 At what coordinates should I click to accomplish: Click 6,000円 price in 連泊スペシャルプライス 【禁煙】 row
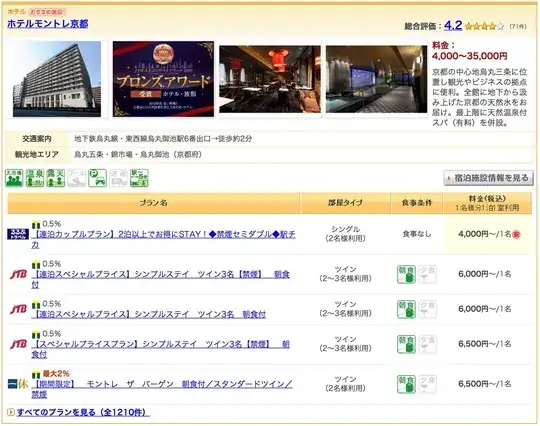coord(485,274)
